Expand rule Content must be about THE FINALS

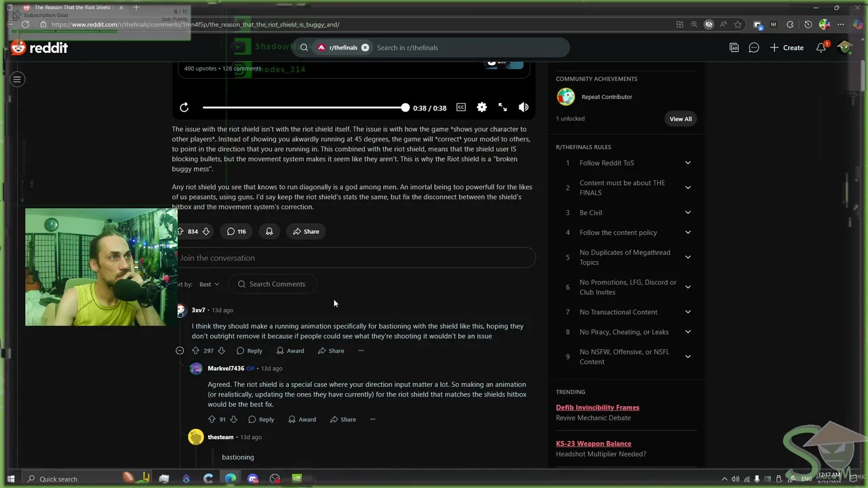688,188
